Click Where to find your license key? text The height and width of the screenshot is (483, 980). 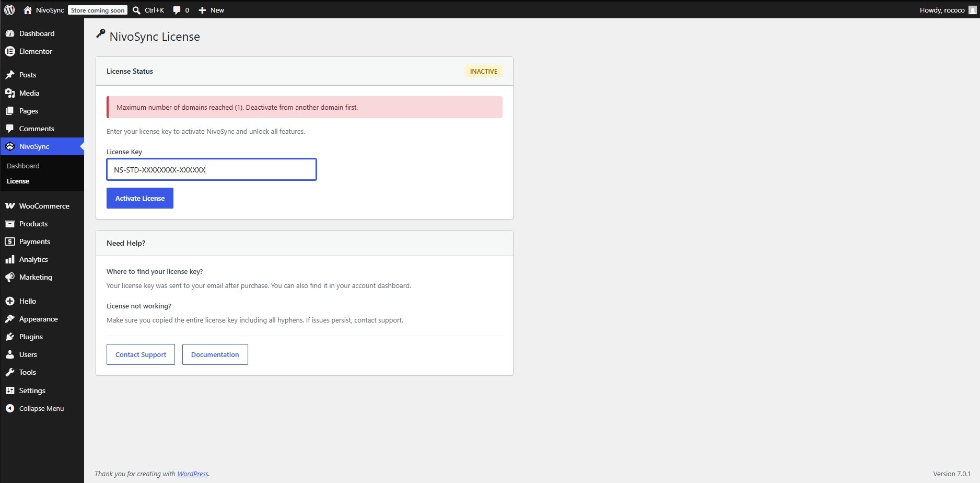click(155, 271)
